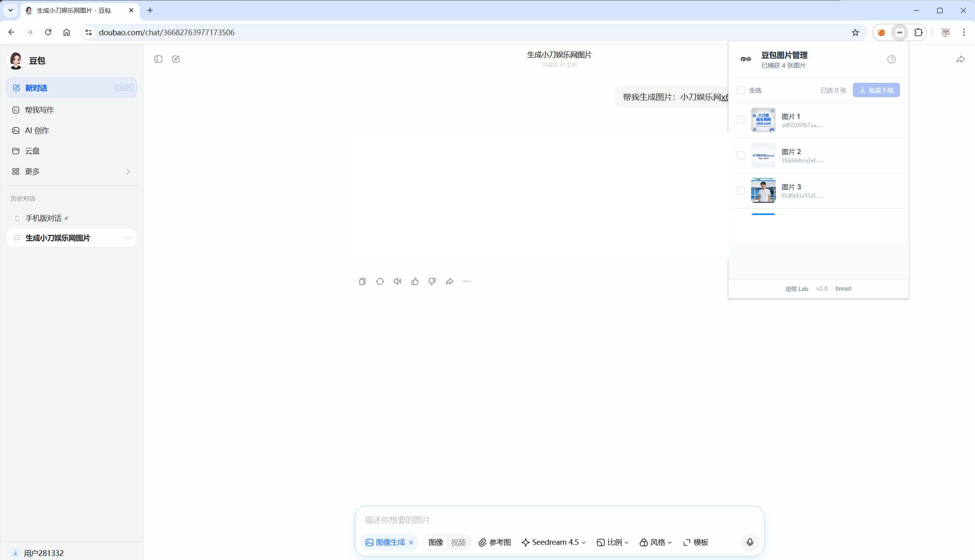Open the 历史对话 item 生成小刀娱乐网图片

pos(57,238)
